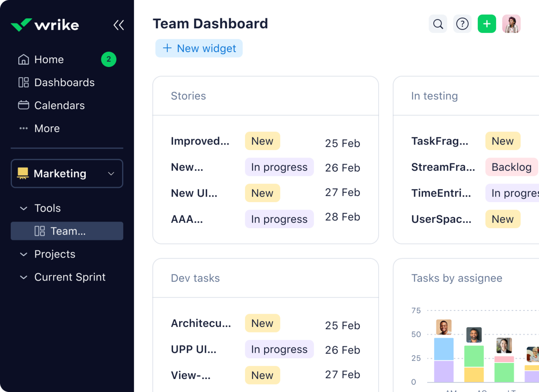Collapse the Tools section
Screen dimensions: 539x392
23,208
